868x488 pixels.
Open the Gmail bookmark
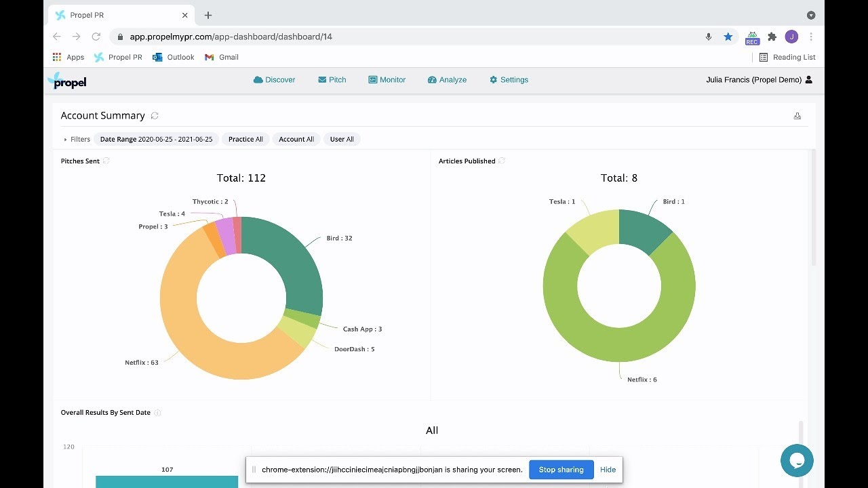(x=222, y=57)
